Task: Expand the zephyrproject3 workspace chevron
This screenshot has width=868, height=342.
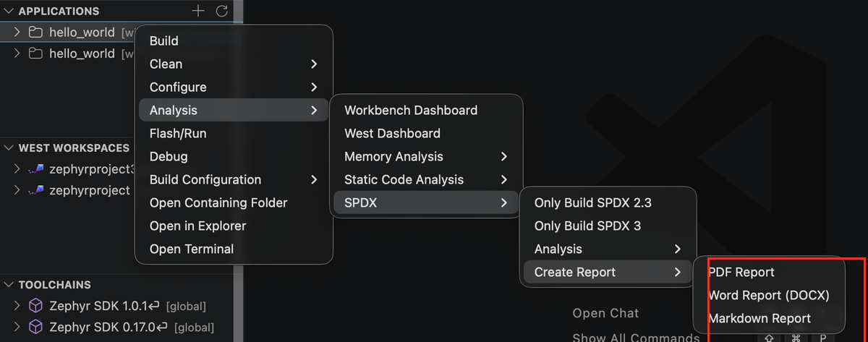Action: [17, 169]
